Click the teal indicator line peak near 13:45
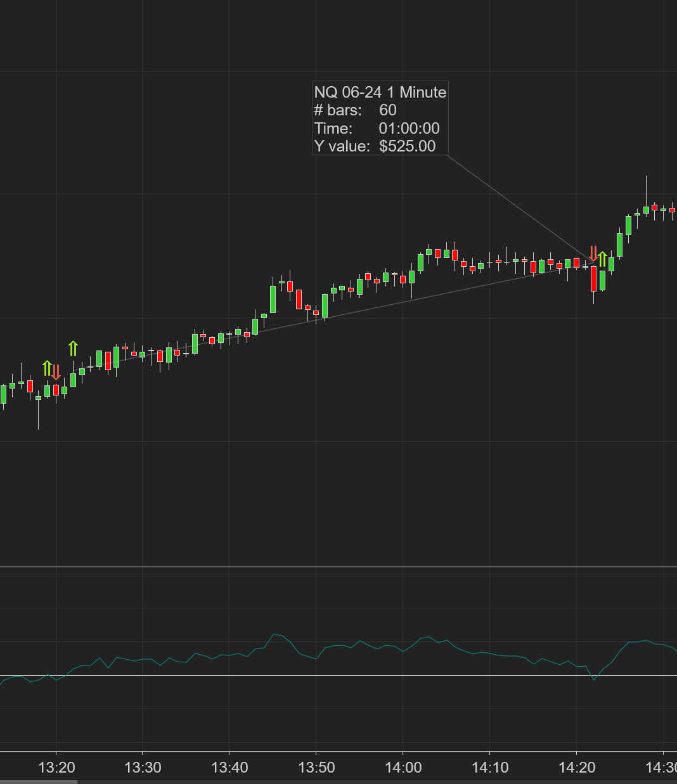Image resolution: width=677 pixels, height=784 pixels. [x=274, y=634]
